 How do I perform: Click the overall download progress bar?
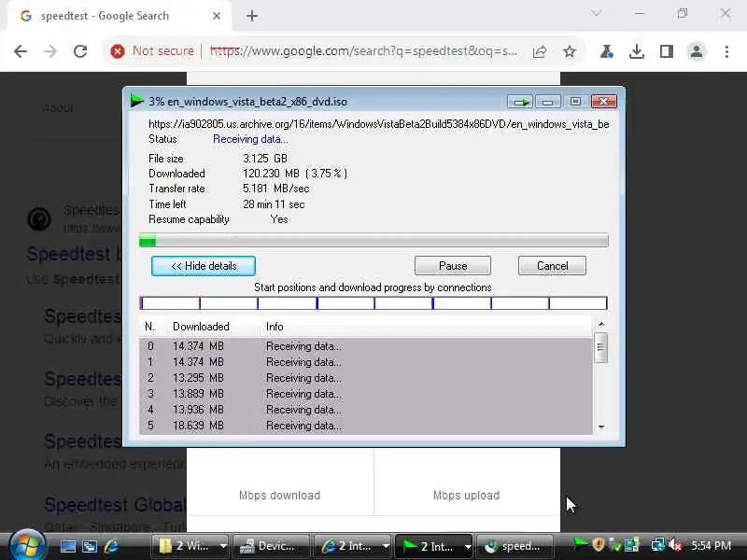click(x=373, y=241)
